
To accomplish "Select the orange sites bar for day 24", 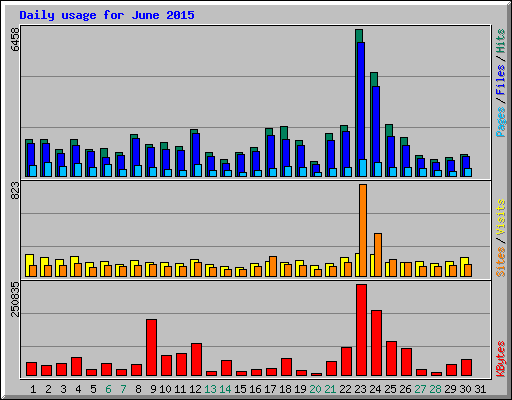I will click(378, 255).
